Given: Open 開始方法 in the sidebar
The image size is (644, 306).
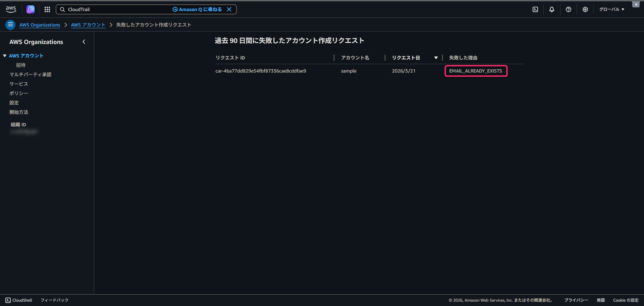Looking at the screenshot, I should click(x=19, y=112).
